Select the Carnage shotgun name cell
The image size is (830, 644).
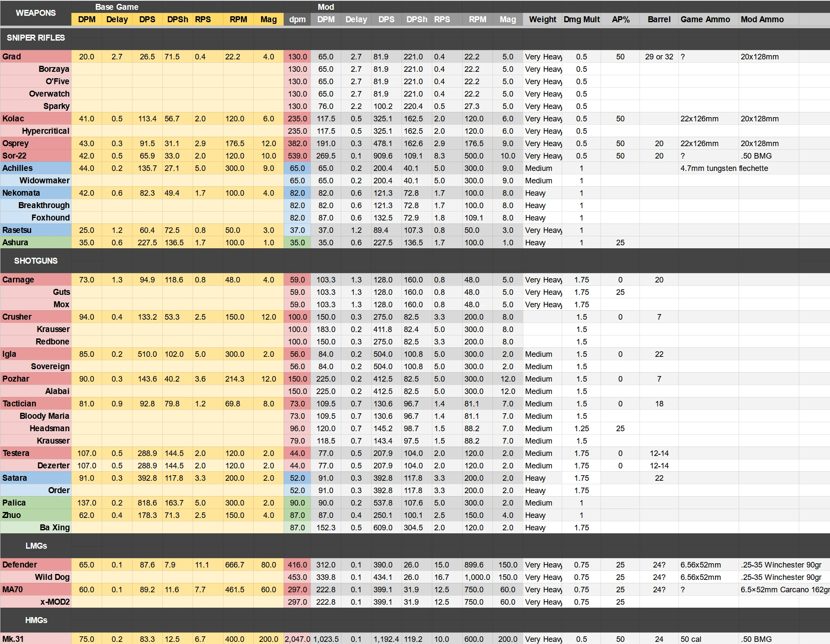(35, 279)
